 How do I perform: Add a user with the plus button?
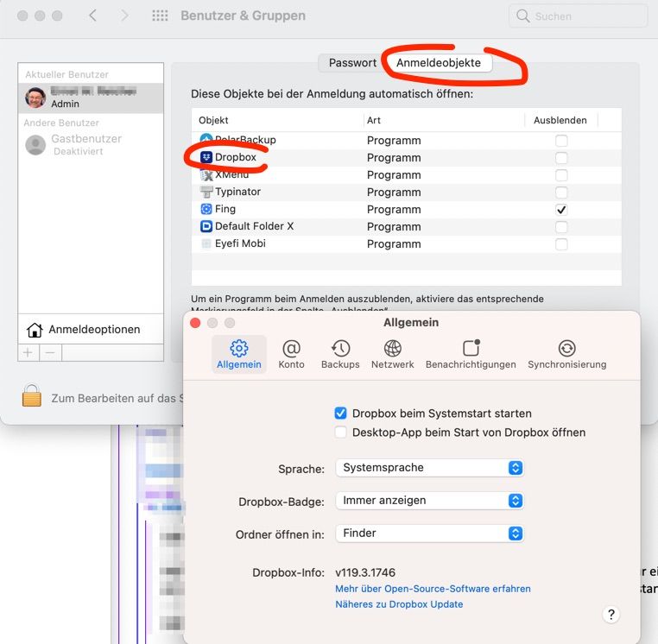28,352
